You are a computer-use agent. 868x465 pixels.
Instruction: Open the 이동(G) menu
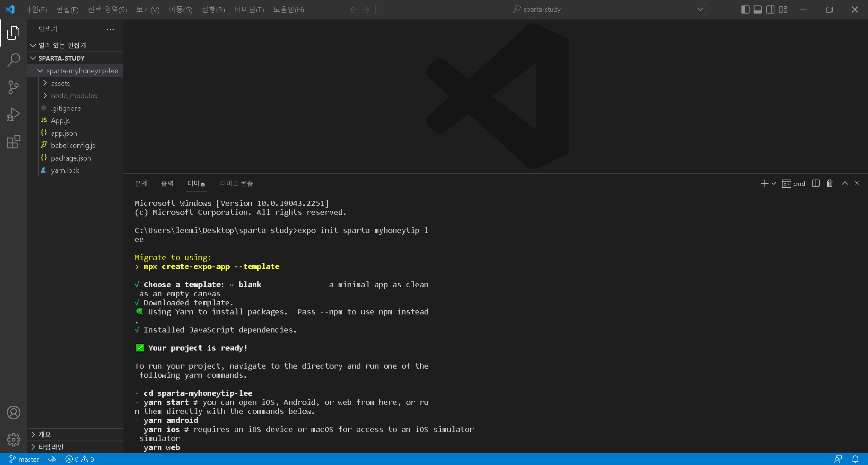[x=180, y=9]
